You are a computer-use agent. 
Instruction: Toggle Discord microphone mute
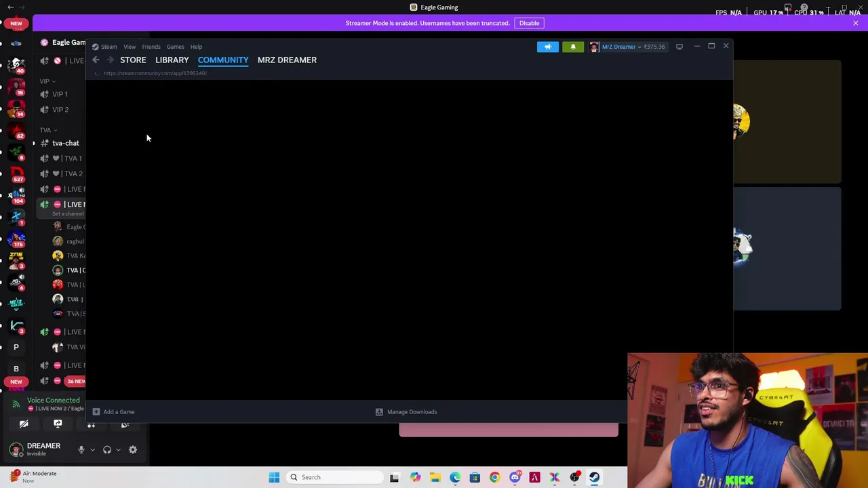tap(81, 449)
